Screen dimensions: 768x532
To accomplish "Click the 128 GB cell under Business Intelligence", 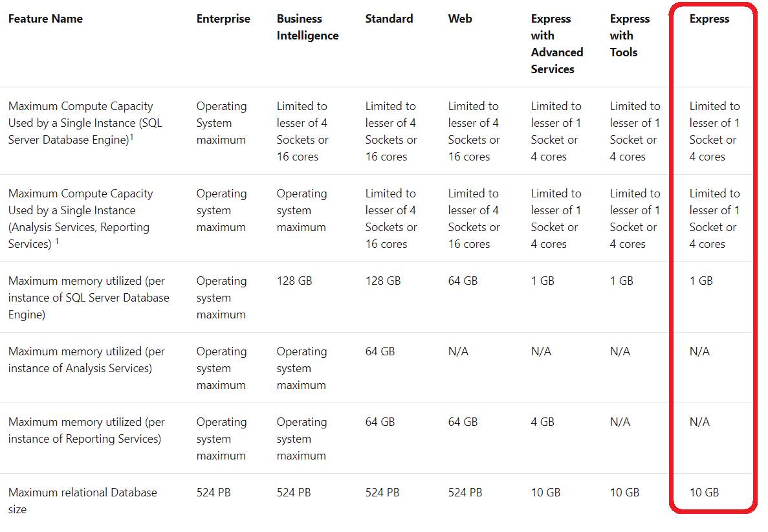I will [x=294, y=281].
